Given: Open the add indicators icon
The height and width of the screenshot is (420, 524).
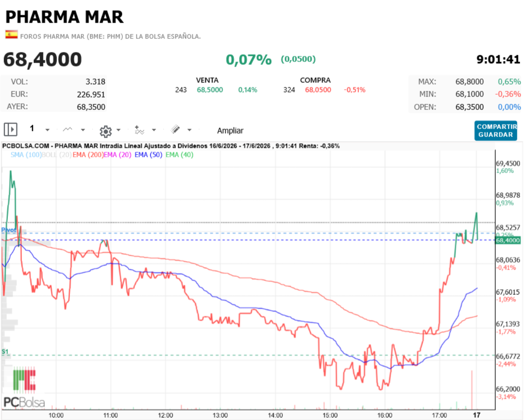Looking at the screenshot, I should (x=139, y=130).
